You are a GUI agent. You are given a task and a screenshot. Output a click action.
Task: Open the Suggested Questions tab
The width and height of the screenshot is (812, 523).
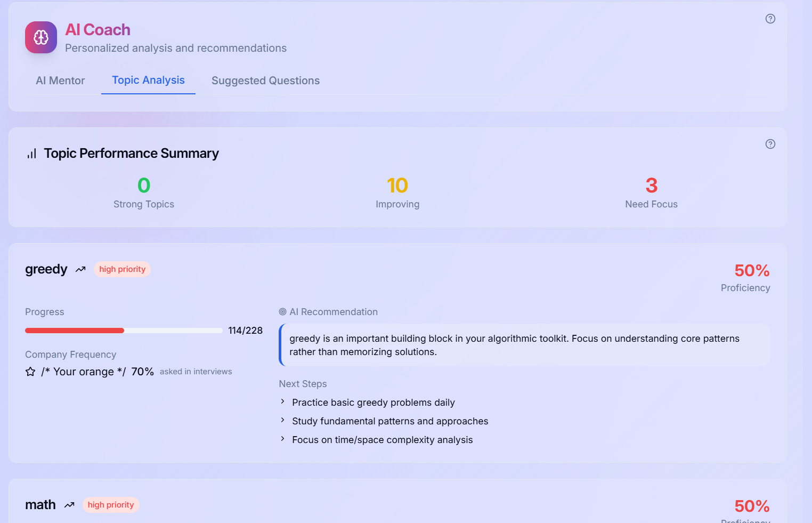[265, 81]
